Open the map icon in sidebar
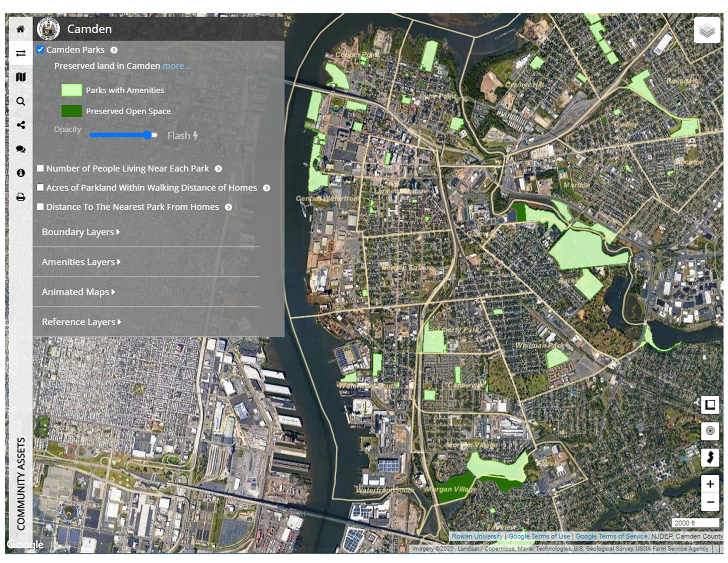The width and height of the screenshot is (728, 563). click(x=20, y=77)
